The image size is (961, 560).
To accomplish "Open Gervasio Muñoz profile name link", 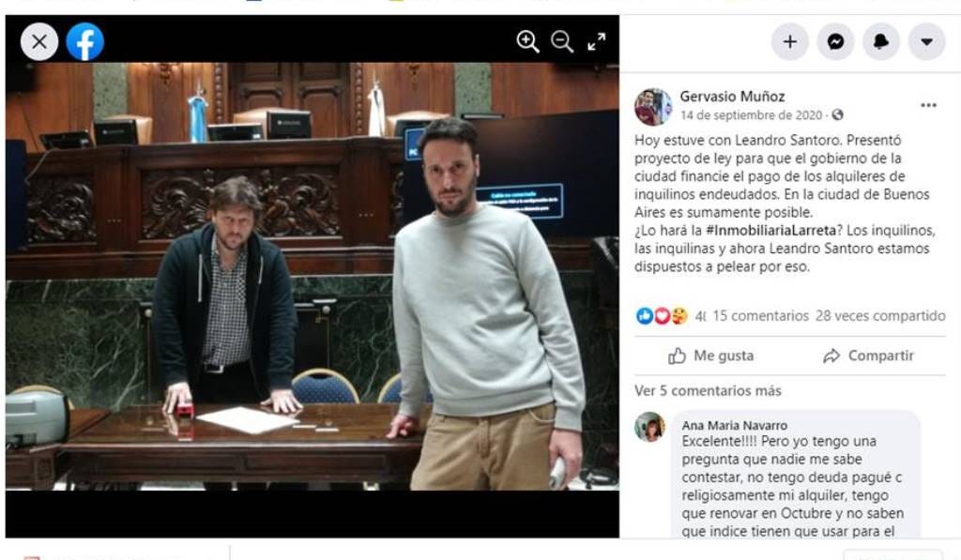I will tap(732, 97).
